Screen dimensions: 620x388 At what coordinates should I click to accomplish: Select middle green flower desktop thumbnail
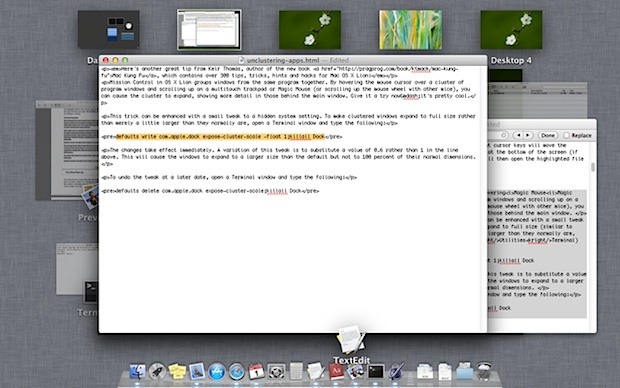pos(310,30)
